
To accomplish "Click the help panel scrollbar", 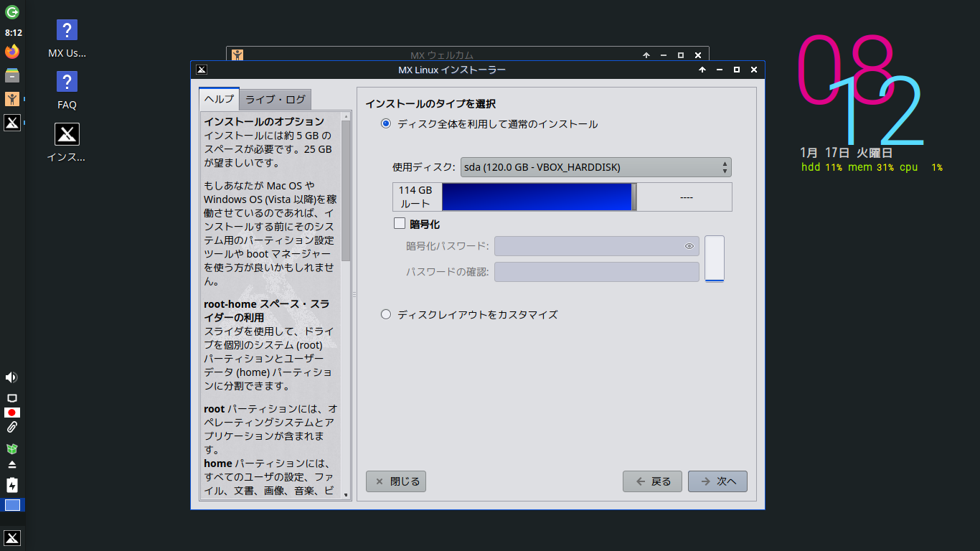I will 347,192.
